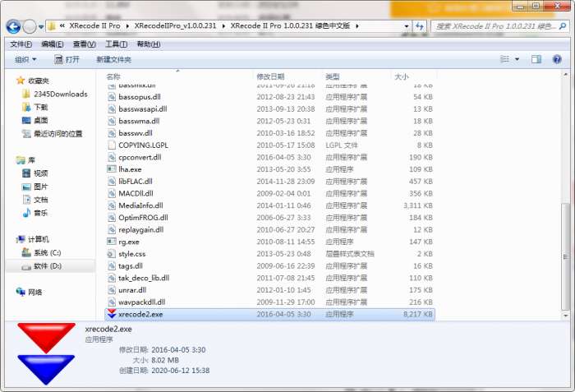Select the bassopus.dll file icon
Screen dimensions: 575x392
click(x=112, y=97)
